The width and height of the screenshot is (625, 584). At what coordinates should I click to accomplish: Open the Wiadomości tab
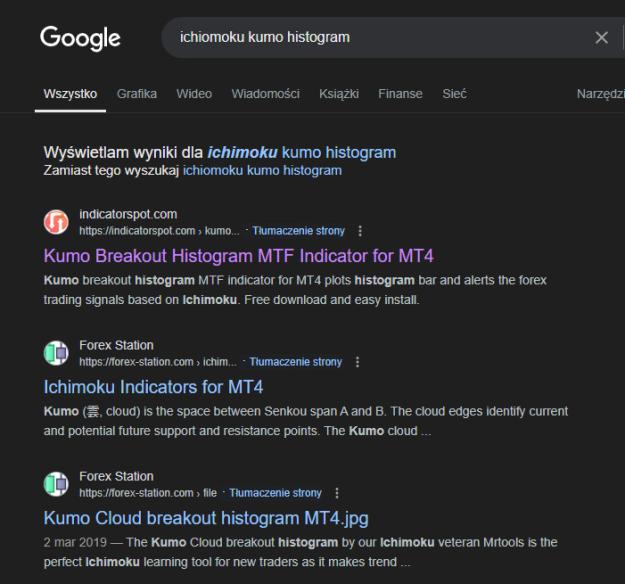(x=265, y=94)
